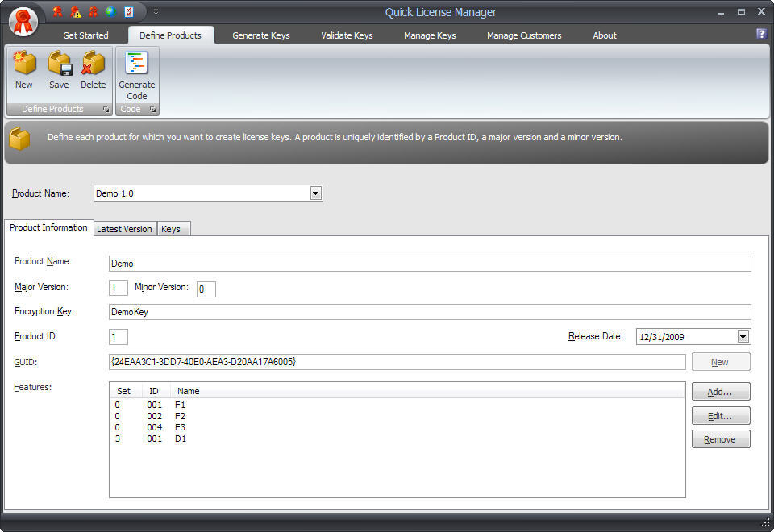Click the Release Date value 12/31/2009
The height and width of the screenshot is (532, 774).
pos(662,337)
